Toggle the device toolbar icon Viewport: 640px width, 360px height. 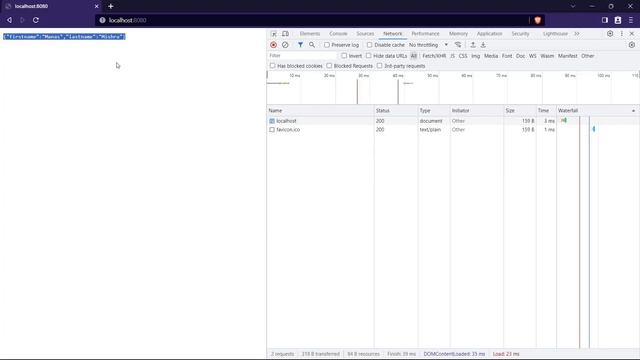[285, 34]
